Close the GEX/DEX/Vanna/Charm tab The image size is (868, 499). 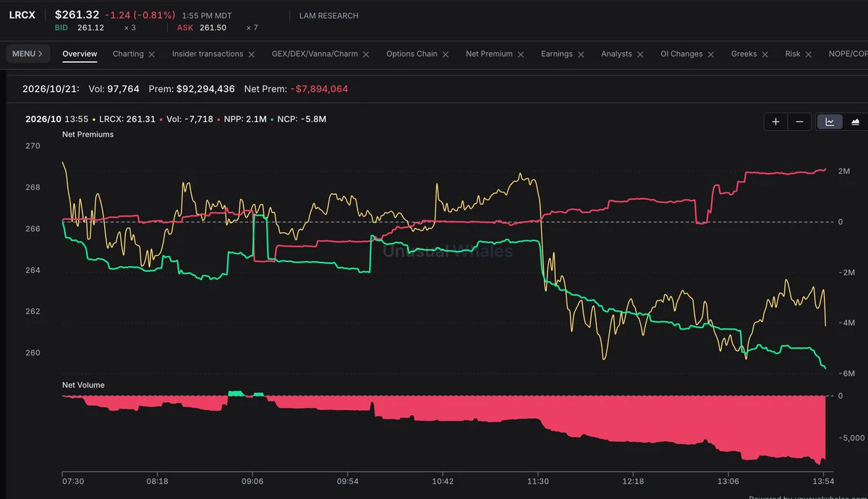click(366, 54)
